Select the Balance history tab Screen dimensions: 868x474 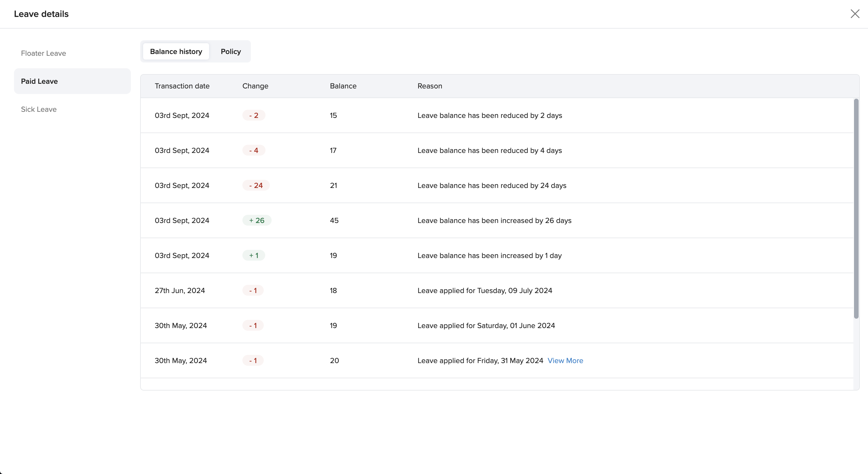pyautogui.click(x=176, y=51)
